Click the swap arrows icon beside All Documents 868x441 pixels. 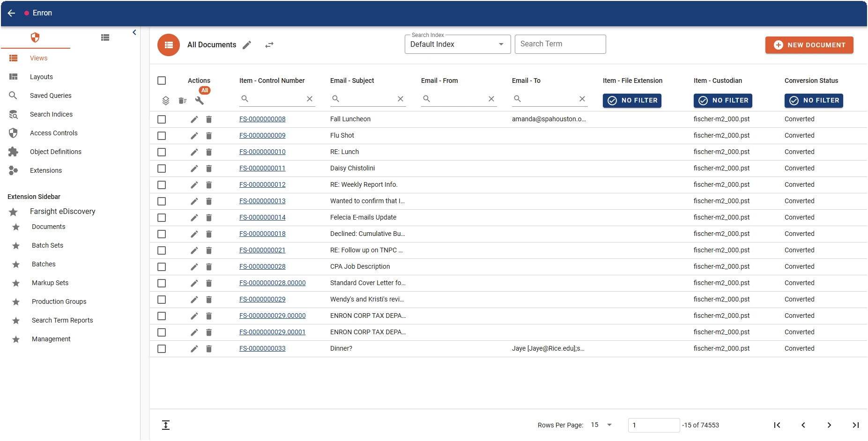(x=269, y=45)
